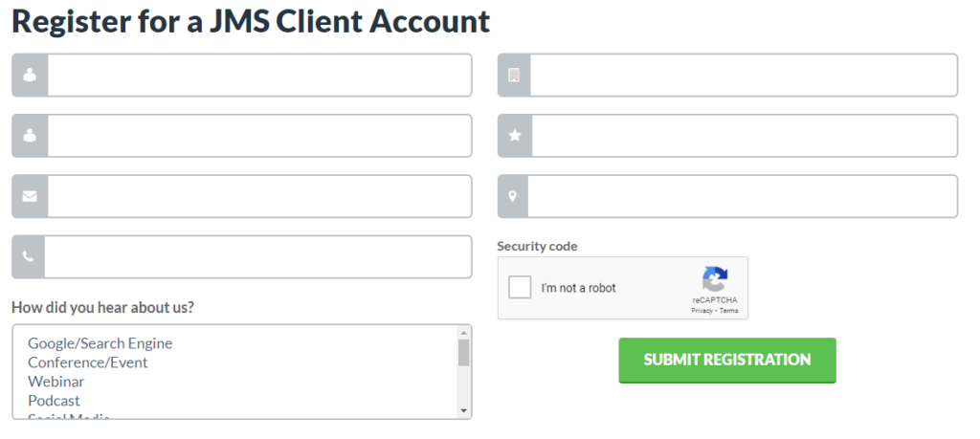Image resolution: width=980 pixels, height=439 pixels.
Task: Click the list's scroll up arrow
Action: tap(464, 332)
